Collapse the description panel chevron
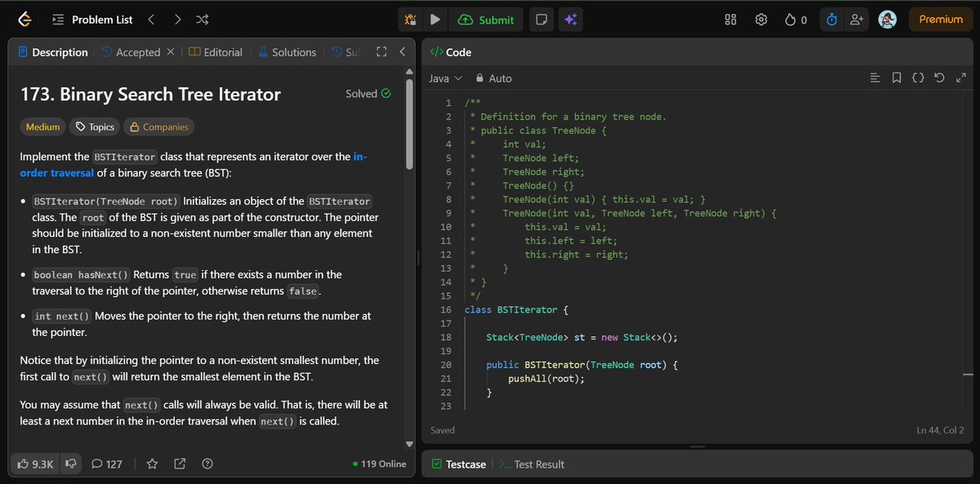The image size is (980, 484). pyautogui.click(x=403, y=52)
